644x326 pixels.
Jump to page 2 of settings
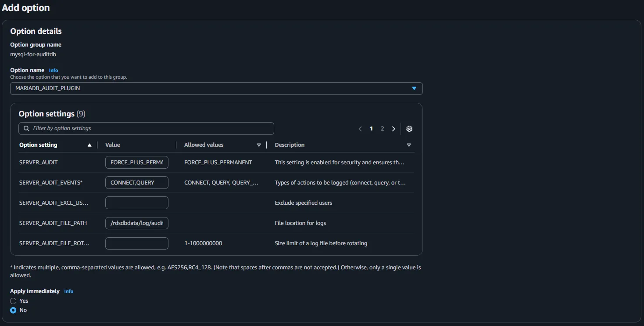point(382,129)
